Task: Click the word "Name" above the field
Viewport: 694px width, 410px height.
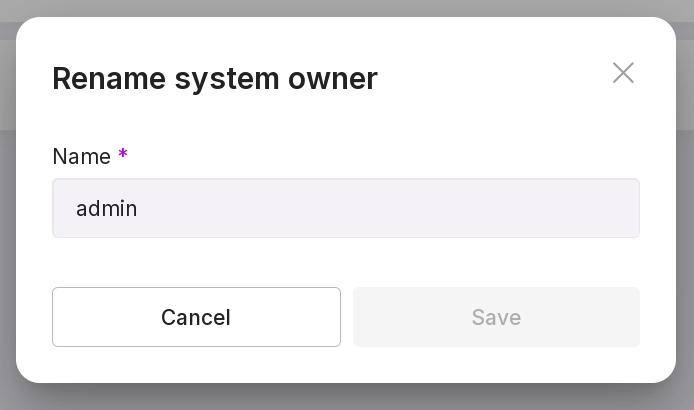Action: point(81,156)
